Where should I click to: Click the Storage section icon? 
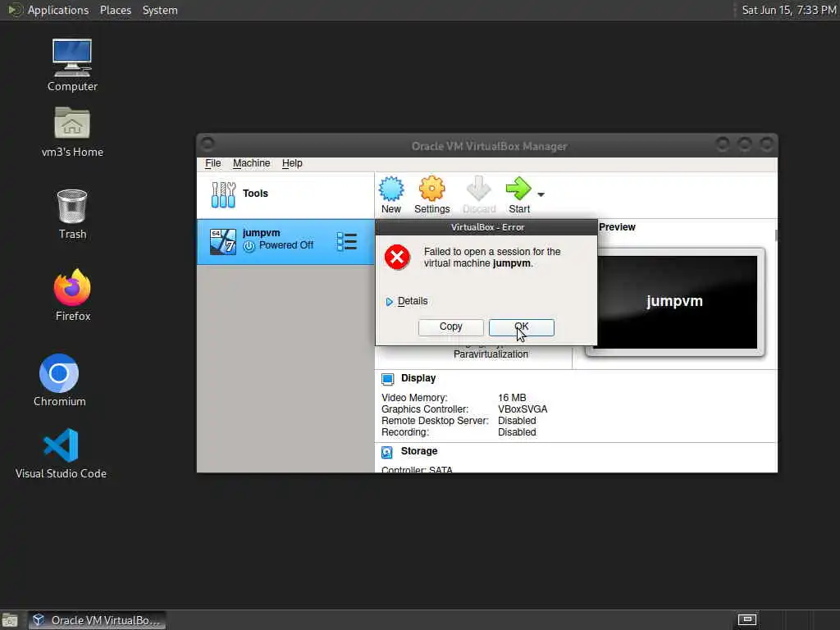(x=387, y=452)
